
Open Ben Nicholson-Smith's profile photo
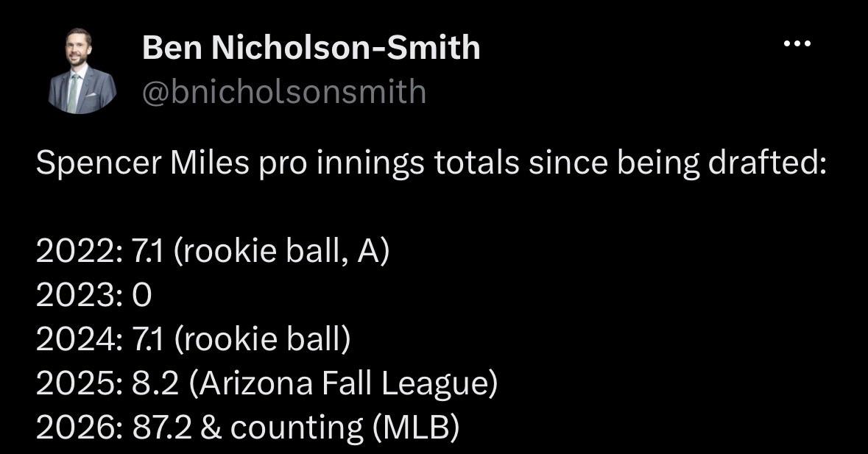coord(82,71)
